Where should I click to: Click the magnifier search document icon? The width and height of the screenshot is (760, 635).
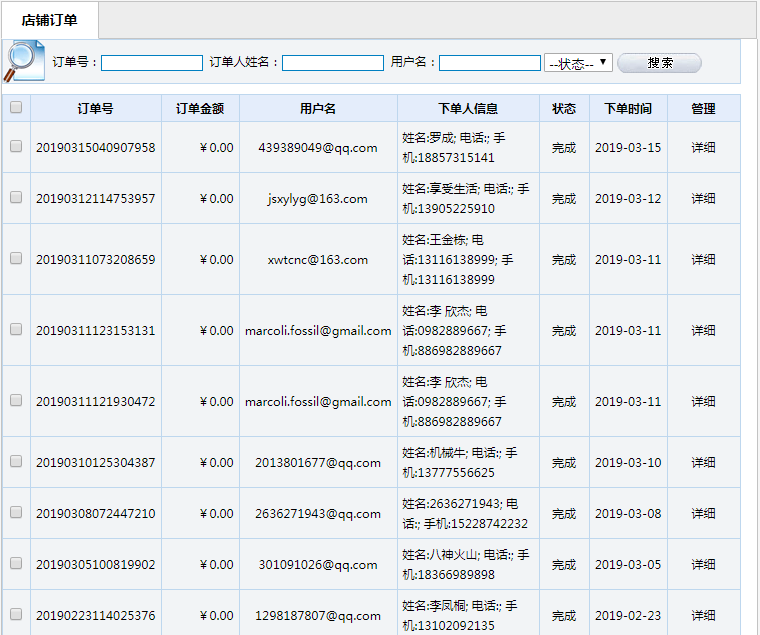coord(24,61)
